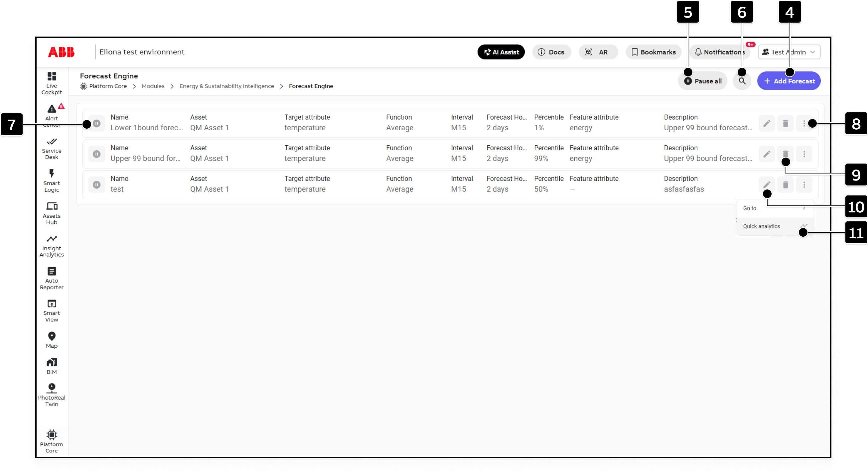Open the AR button

pyautogui.click(x=598, y=52)
